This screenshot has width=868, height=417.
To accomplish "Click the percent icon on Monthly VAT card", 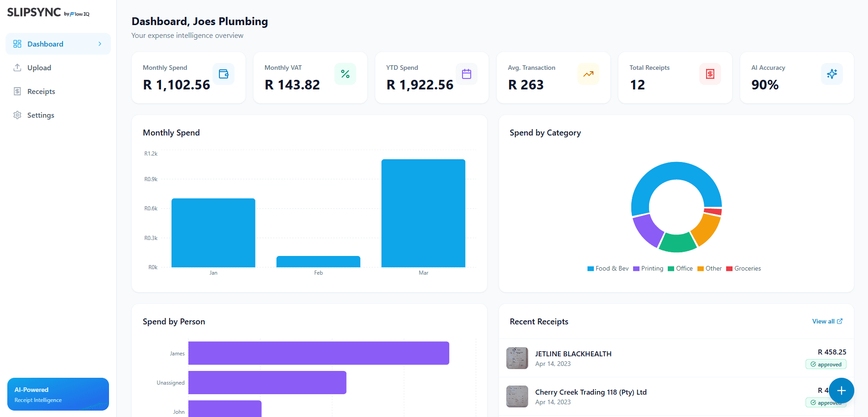I will [345, 73].
